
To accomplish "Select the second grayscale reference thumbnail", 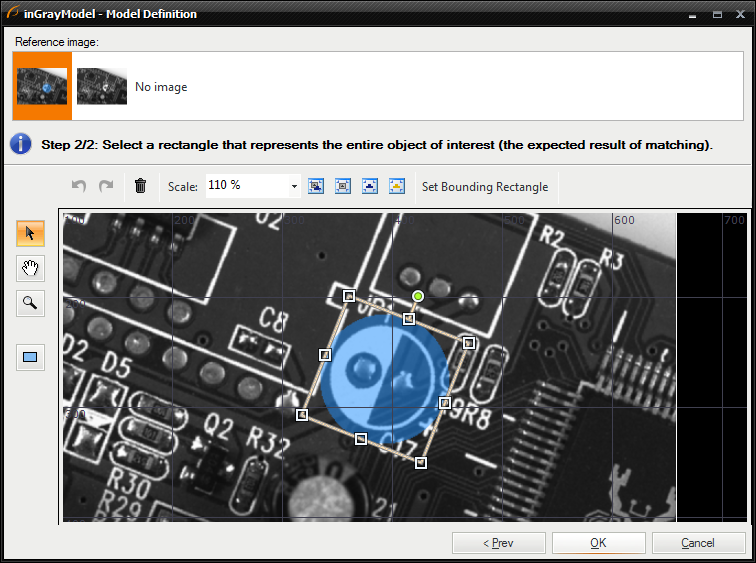I will [102, 87].
